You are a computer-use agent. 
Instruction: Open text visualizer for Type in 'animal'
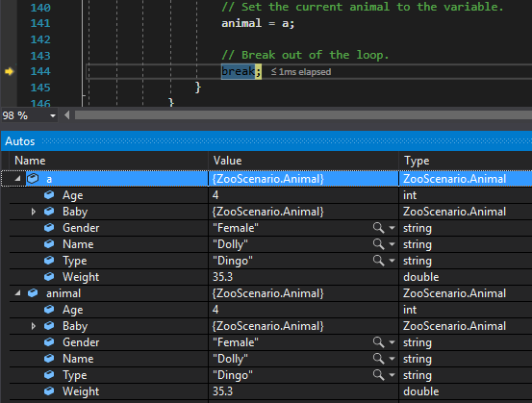pyautogui.click(x=378, y=374)
